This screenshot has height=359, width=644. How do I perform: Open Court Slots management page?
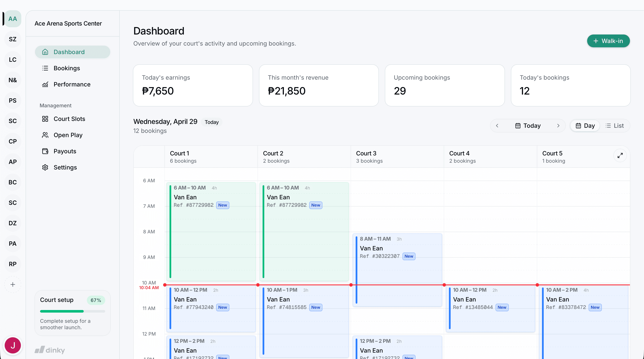point(72,119)
